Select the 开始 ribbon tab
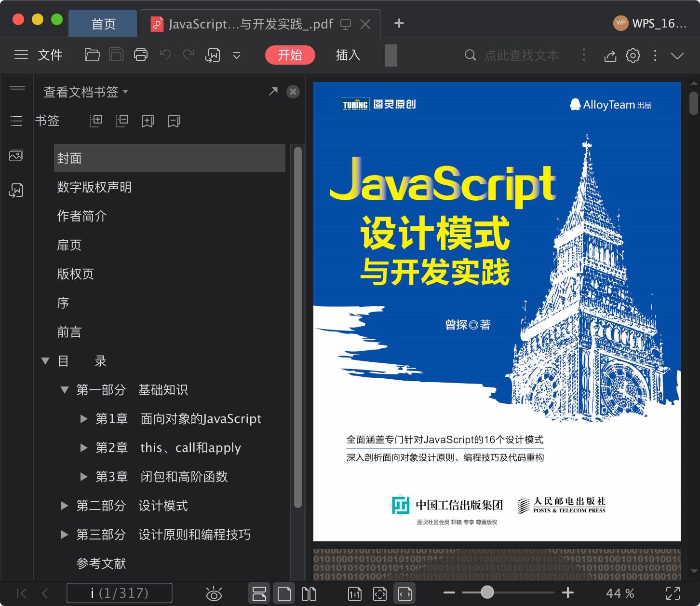Screen dimensions: 700x606 coord(290,55)
